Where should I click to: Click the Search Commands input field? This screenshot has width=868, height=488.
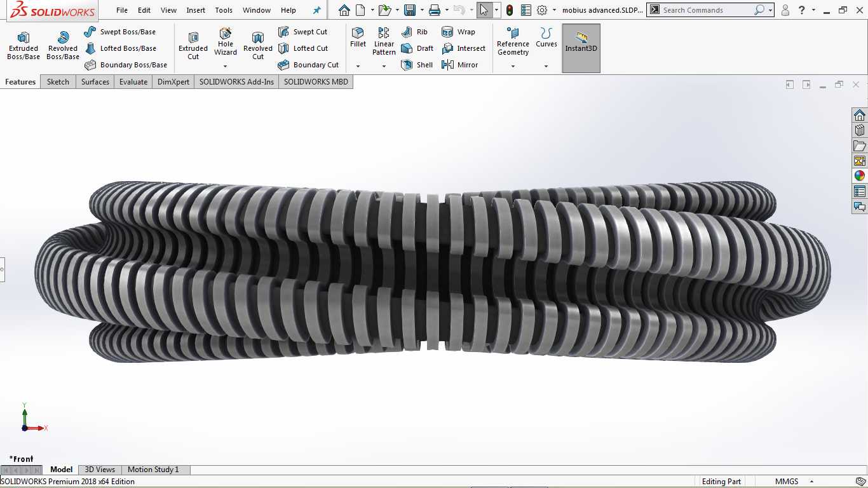coord(707,10)
